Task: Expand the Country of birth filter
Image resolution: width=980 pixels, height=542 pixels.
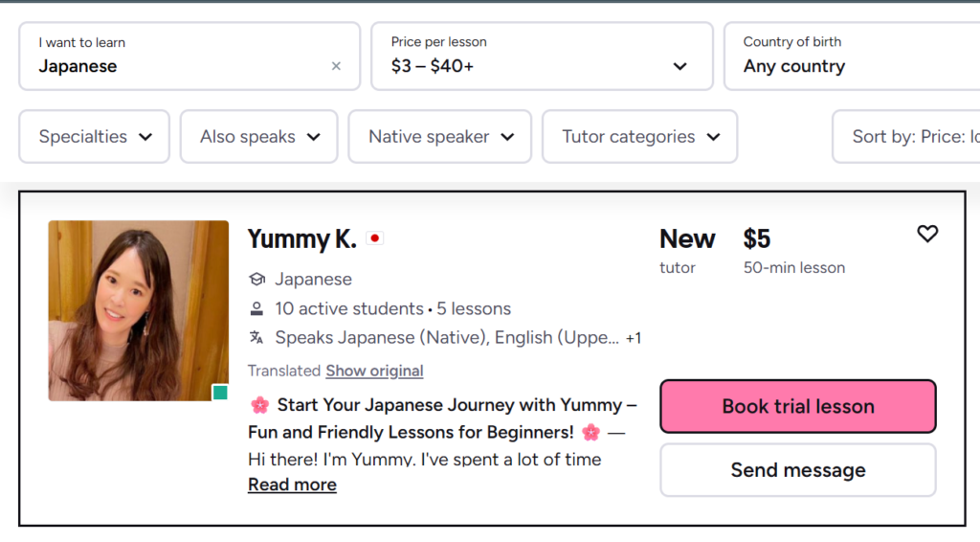Action: (x=852, y=56)
